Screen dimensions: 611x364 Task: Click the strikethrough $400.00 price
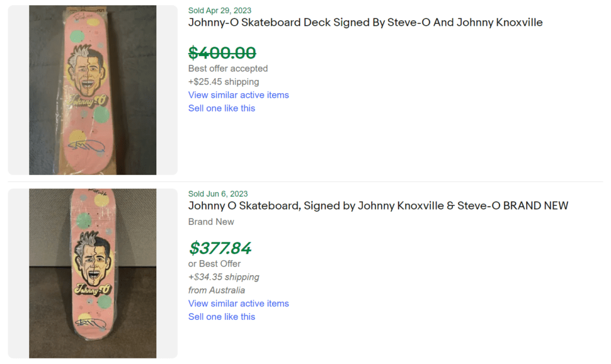click(221, 53)
